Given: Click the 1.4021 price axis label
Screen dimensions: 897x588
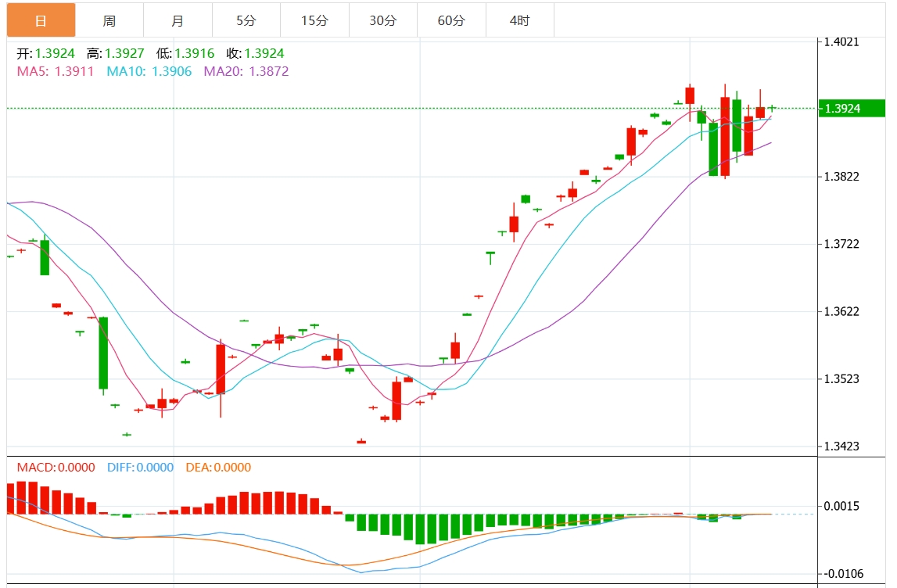Looking at the screenshot, I should [841, 41].
